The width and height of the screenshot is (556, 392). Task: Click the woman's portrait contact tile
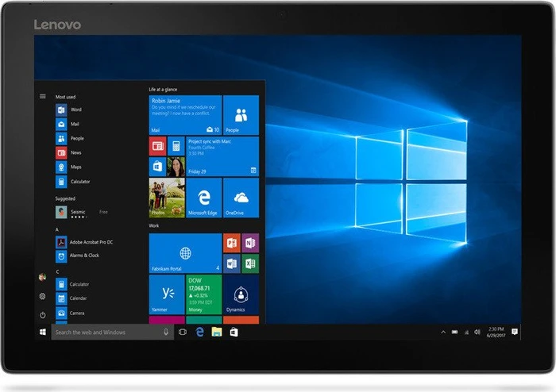coord(176,167)
